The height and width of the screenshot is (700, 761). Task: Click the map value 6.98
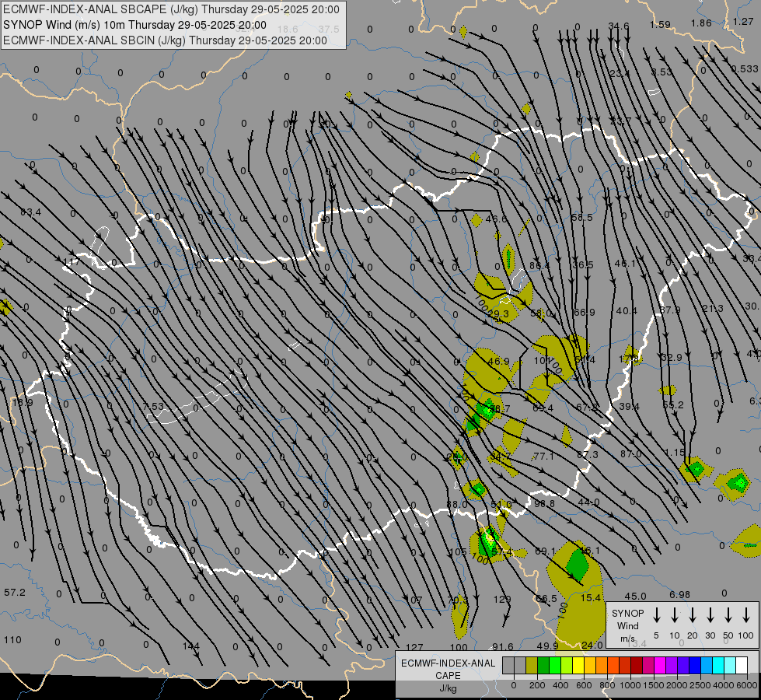tap(679, 595)
